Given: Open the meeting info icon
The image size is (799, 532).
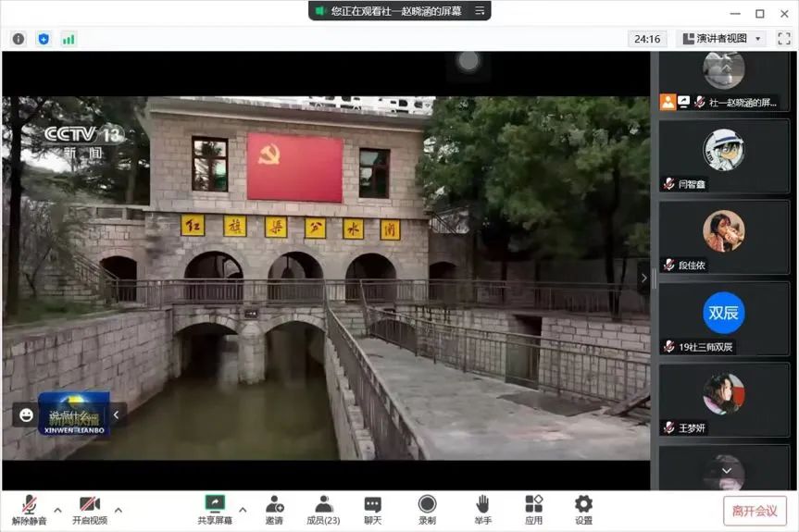Looking at the screenshot, I should tap(19, 39).
